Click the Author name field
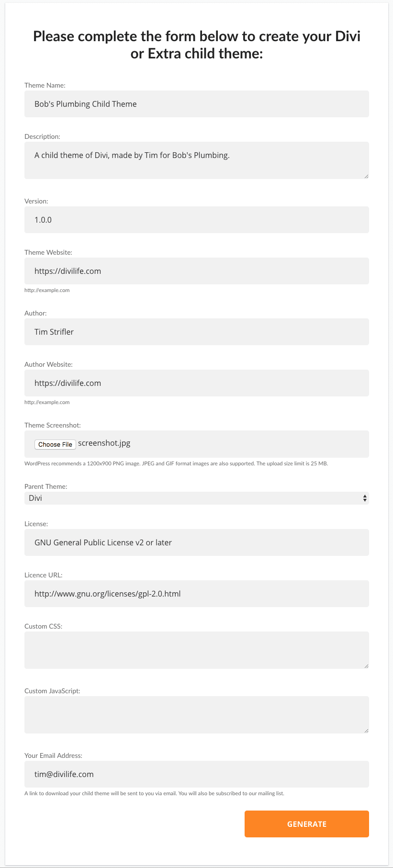The width and height of the screenshot is (393, 868). click(196, 331)
